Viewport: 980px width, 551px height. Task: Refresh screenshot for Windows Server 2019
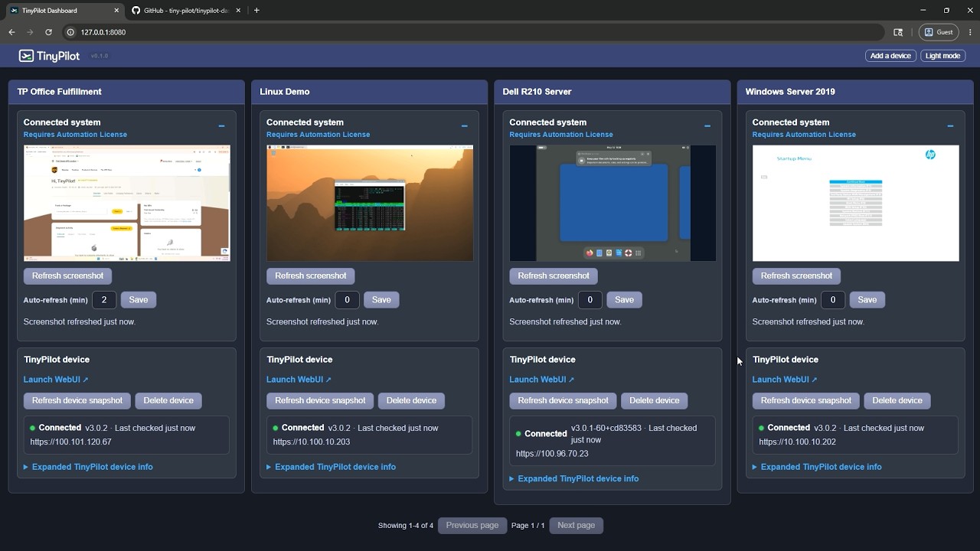pos(796,275)
